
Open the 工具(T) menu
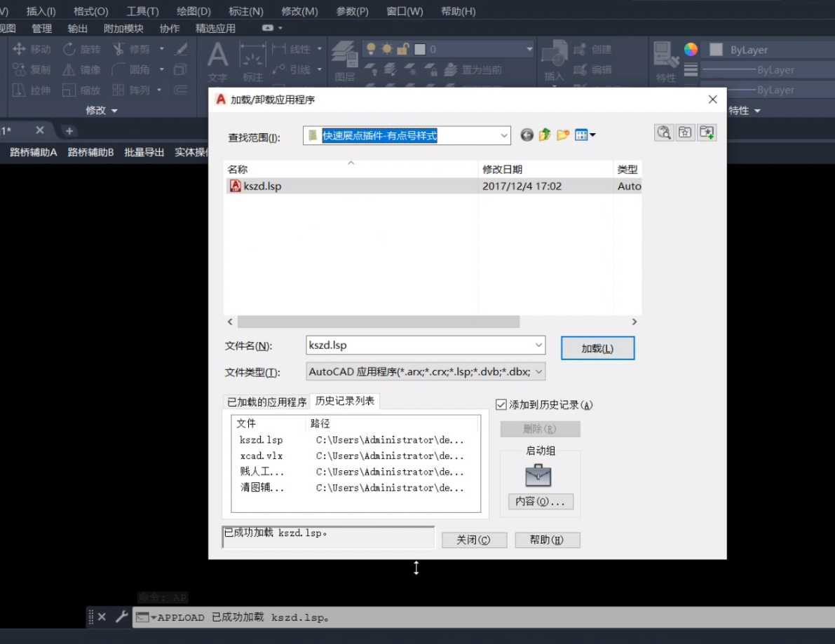tap(142, 11)
